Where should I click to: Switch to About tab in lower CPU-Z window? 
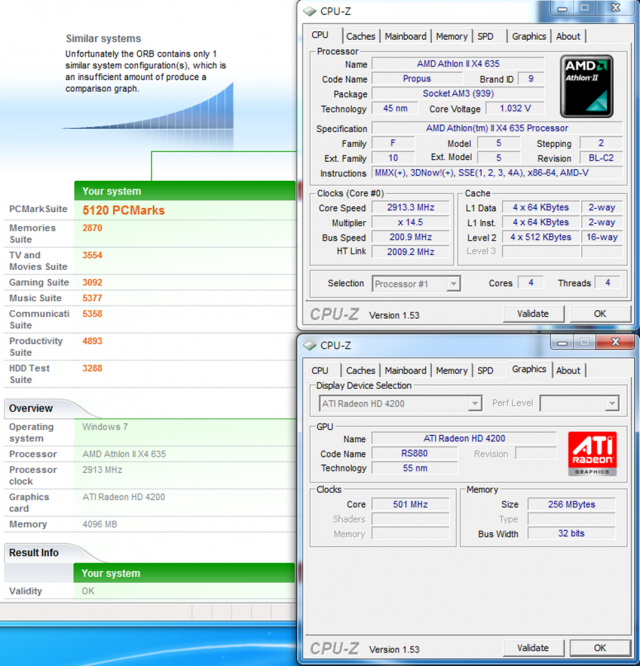(568, 371)
